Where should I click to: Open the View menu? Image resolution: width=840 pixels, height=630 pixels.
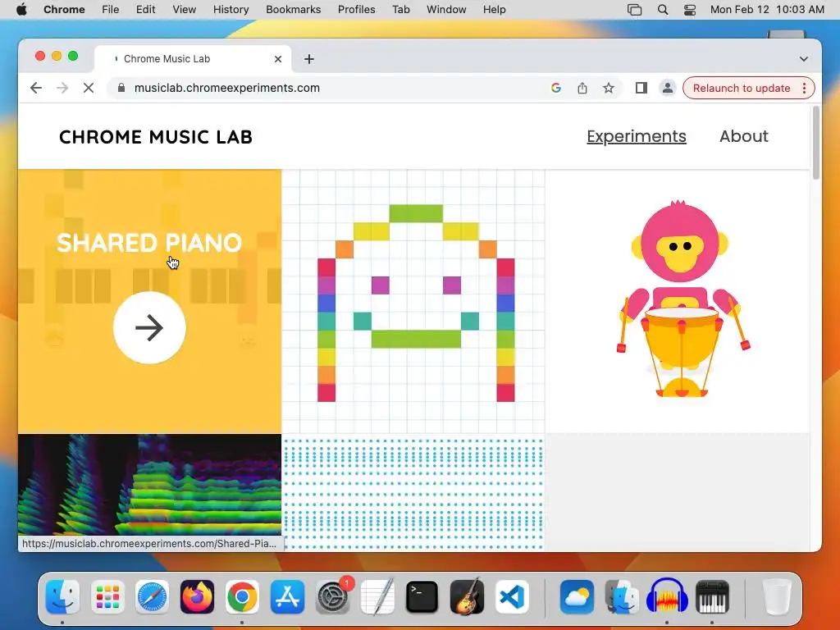click(185, 10)
